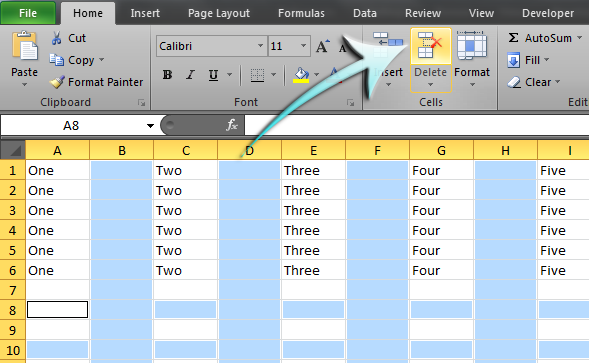Open the Fill Color dropdown arrow
This screenshot has height=363, width=589.
pos(316,75)
